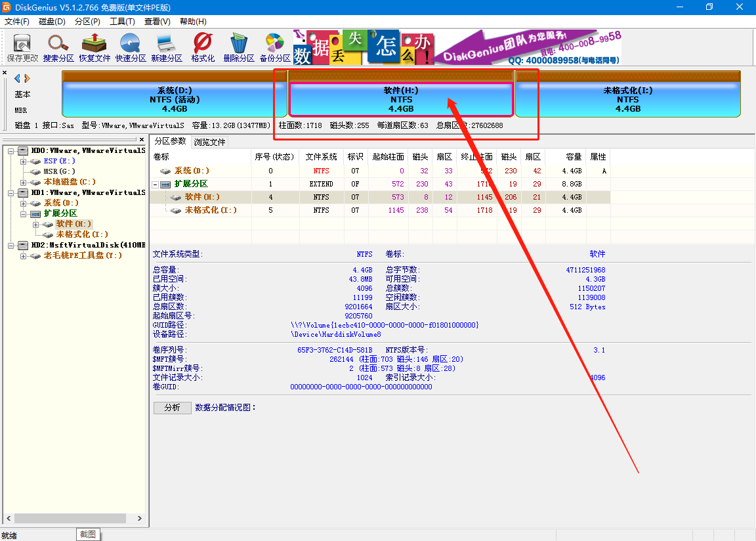Collapse the 扩展分区 tree node
756x541 pixels.
click(x=23, y=214)
